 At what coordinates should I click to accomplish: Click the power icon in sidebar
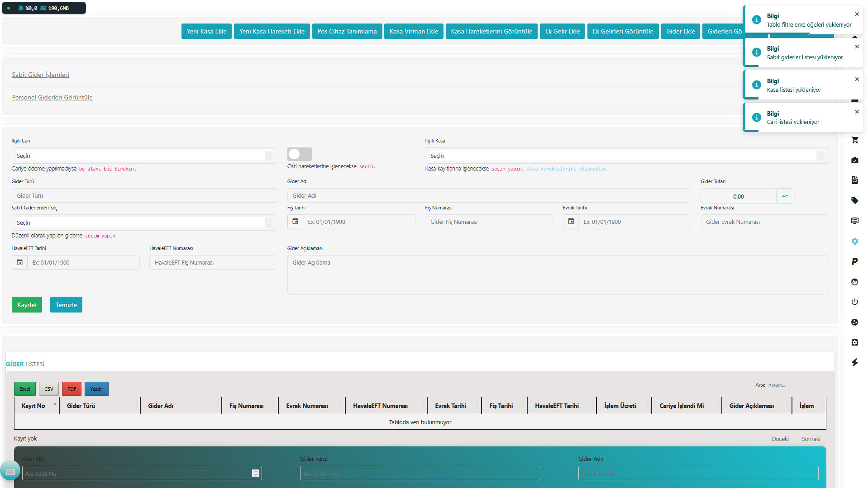coord(854,302)
